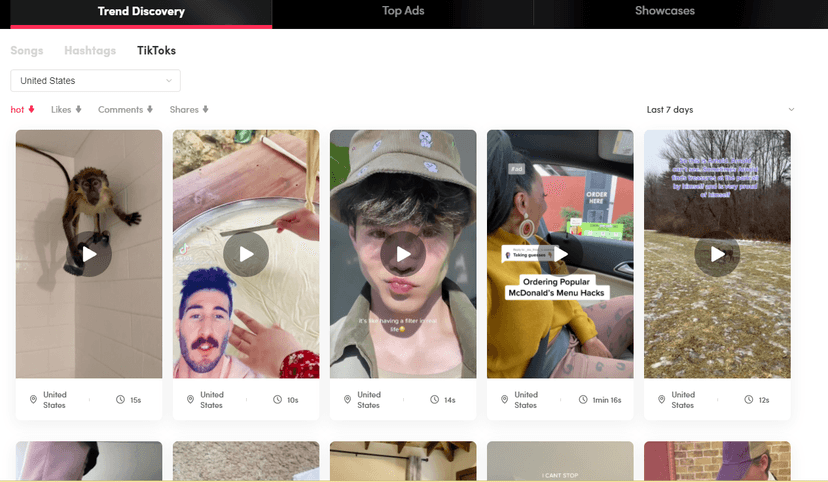
Task: Click the chevron beside Last 7 days
Action: click(791, 110)
